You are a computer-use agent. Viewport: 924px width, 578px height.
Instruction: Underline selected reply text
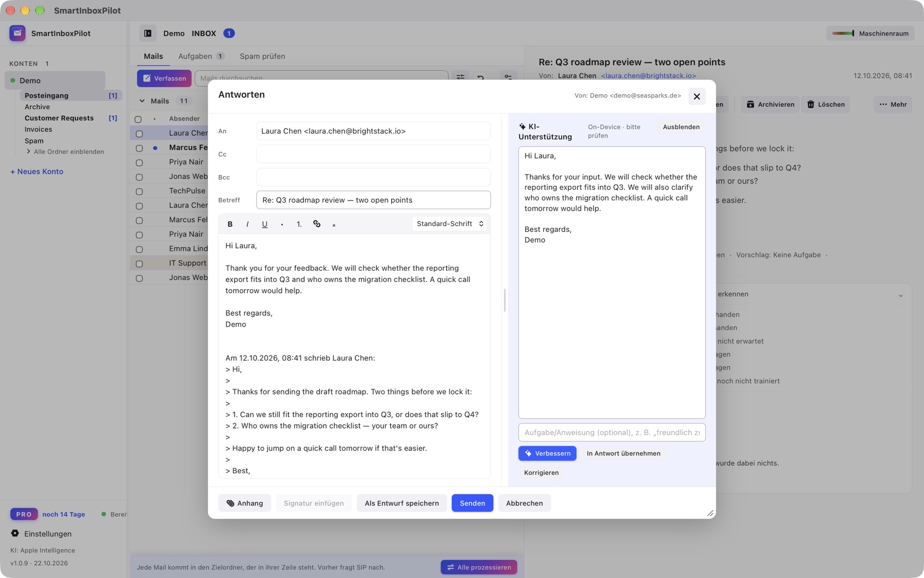[265, 224]
